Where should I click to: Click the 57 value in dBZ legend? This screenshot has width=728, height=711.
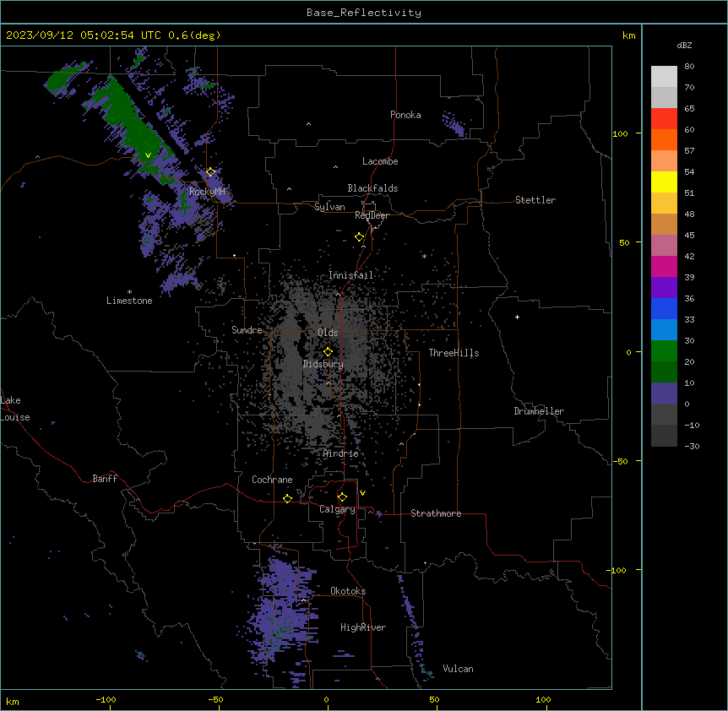coord(689,150)
